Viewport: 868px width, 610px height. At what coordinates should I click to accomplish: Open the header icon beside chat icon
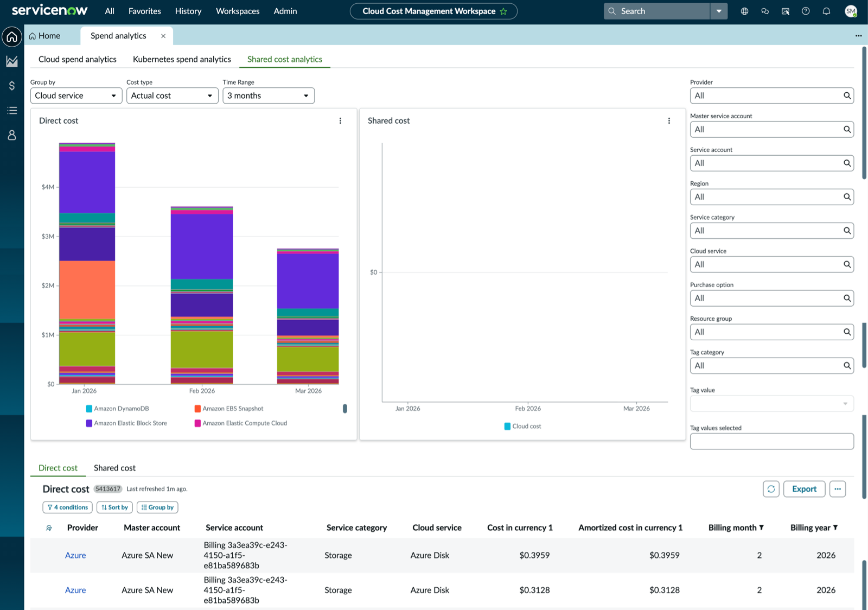(785, 11)
